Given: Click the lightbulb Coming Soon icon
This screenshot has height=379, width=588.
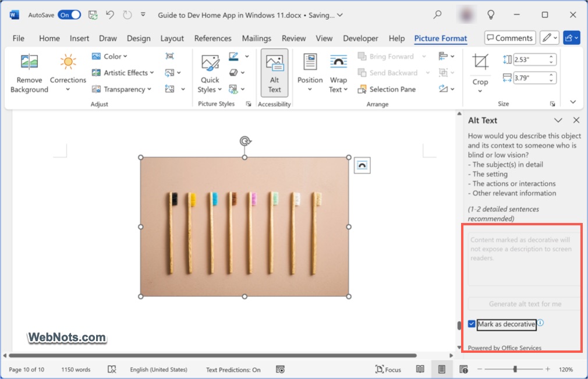Looking at the screenshot, I should coord(491,15).
